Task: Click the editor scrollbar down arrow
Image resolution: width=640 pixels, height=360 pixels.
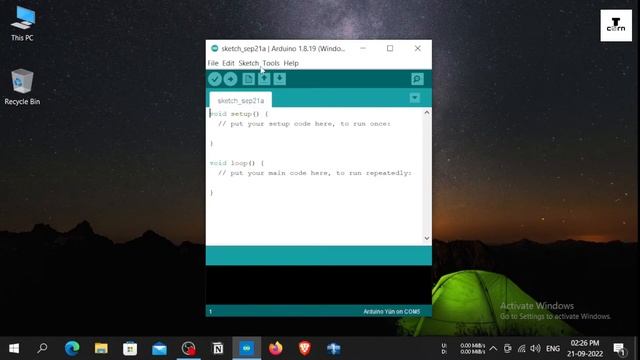Action: point(427,238)
